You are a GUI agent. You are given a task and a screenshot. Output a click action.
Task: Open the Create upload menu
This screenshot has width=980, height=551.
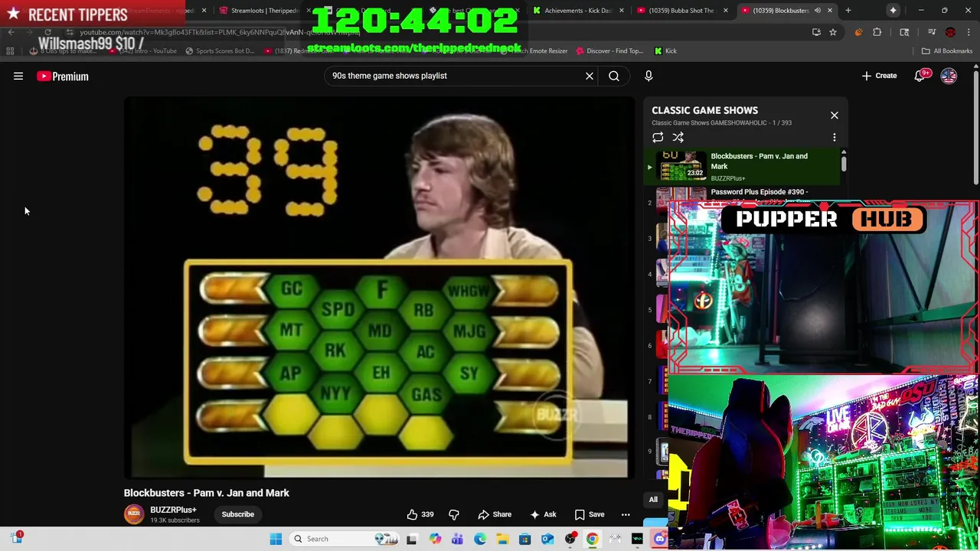tap(879, 76)
